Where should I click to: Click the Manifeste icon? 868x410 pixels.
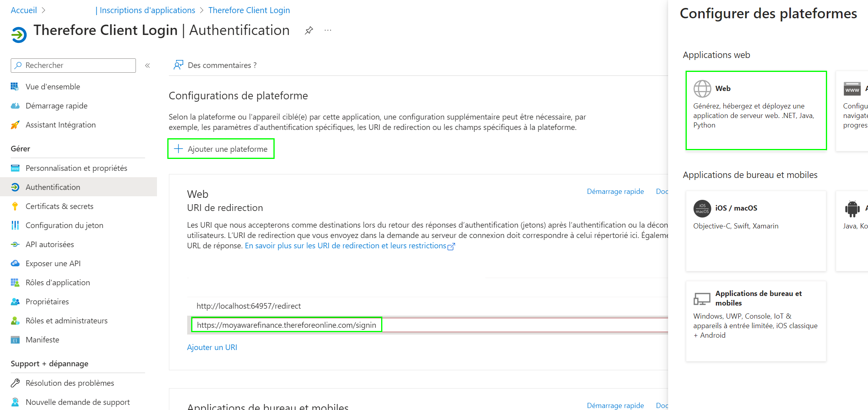click(x=15, y=340)
